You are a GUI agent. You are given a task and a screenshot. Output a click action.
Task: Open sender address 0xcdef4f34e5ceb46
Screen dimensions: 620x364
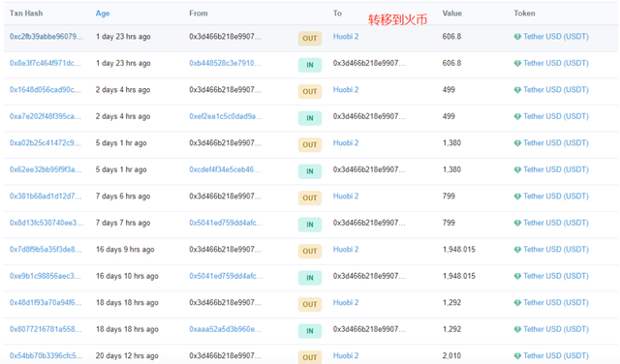(225, 169)
